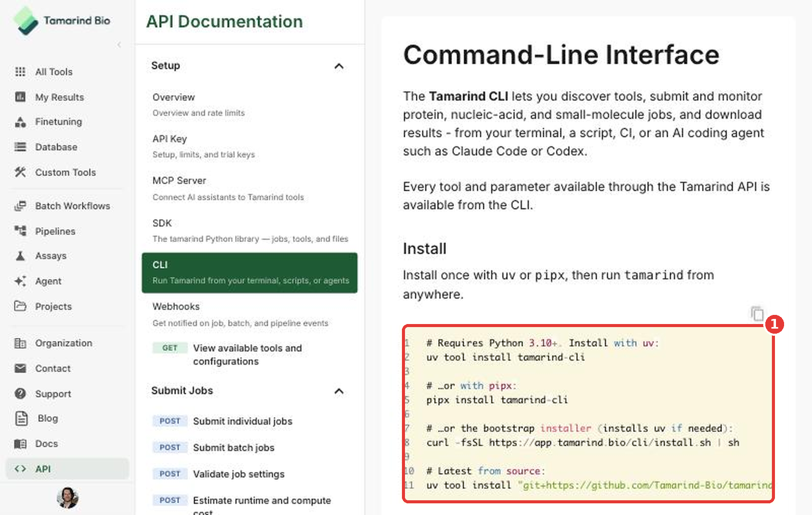Open the Overview documentation page
Screen dimensions: 812x515
pyautogui.click(x=250, y=104)
